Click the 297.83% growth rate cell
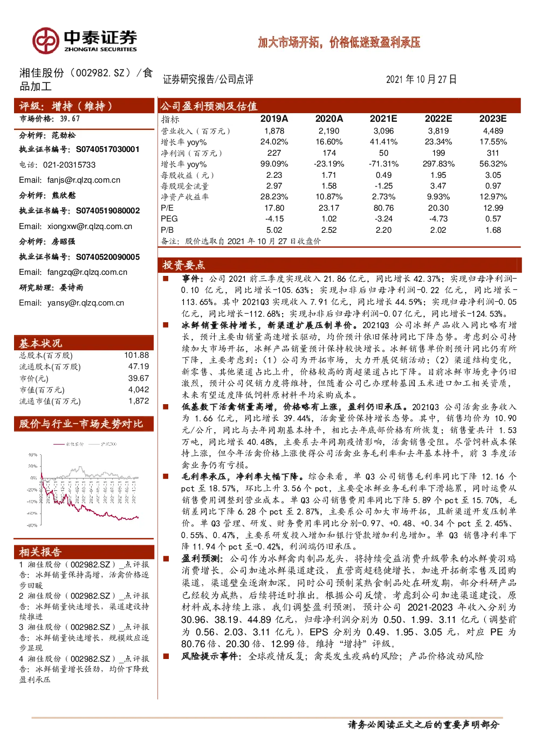Image resolution: width=535 pixels, height=756 pixels. tap(438, 164)
